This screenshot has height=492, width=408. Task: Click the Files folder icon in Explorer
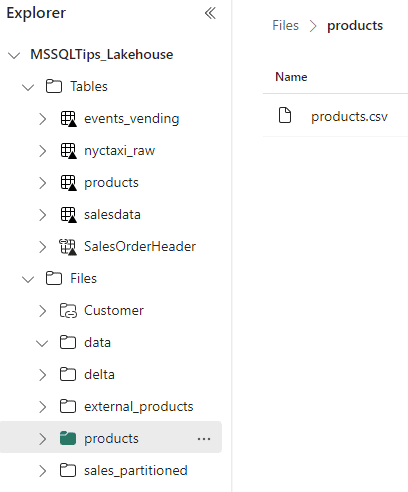pos(54,278)
